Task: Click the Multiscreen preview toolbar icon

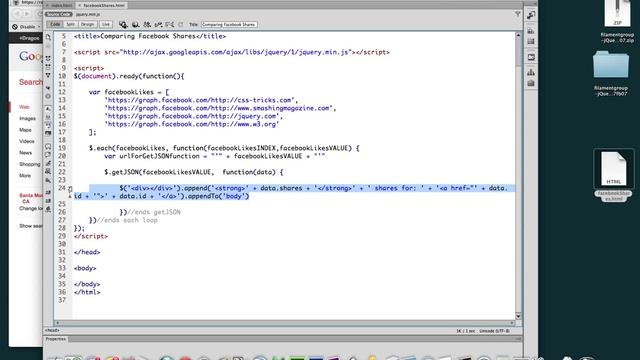Action: 123,24
